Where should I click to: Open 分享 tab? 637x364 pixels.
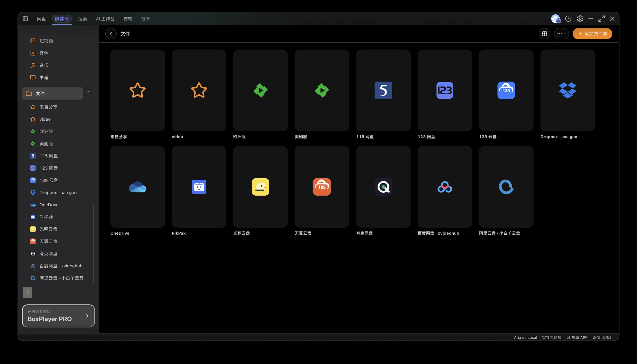tap(146, 19)
